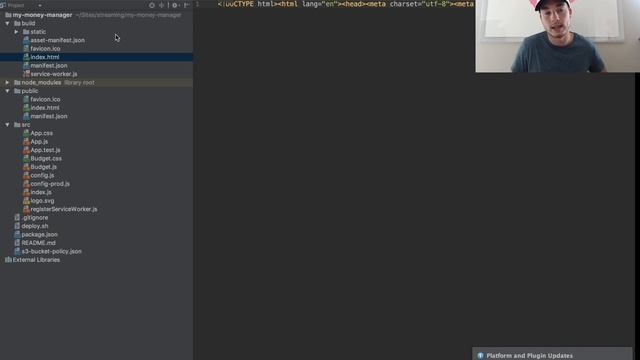Open README.md file
Viewport: 640px width, 360px height.
38,243
